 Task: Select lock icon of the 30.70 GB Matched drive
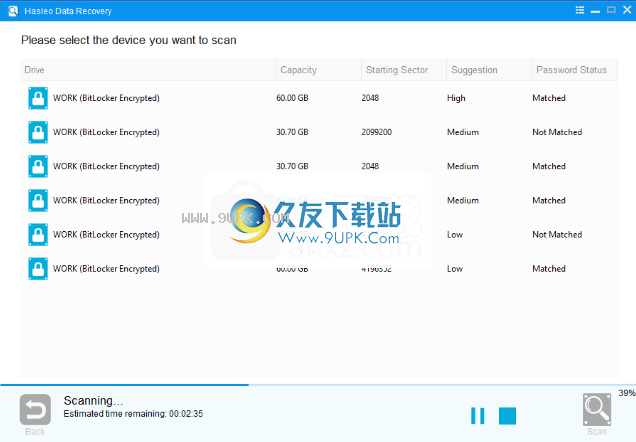(x=38, y=166)
